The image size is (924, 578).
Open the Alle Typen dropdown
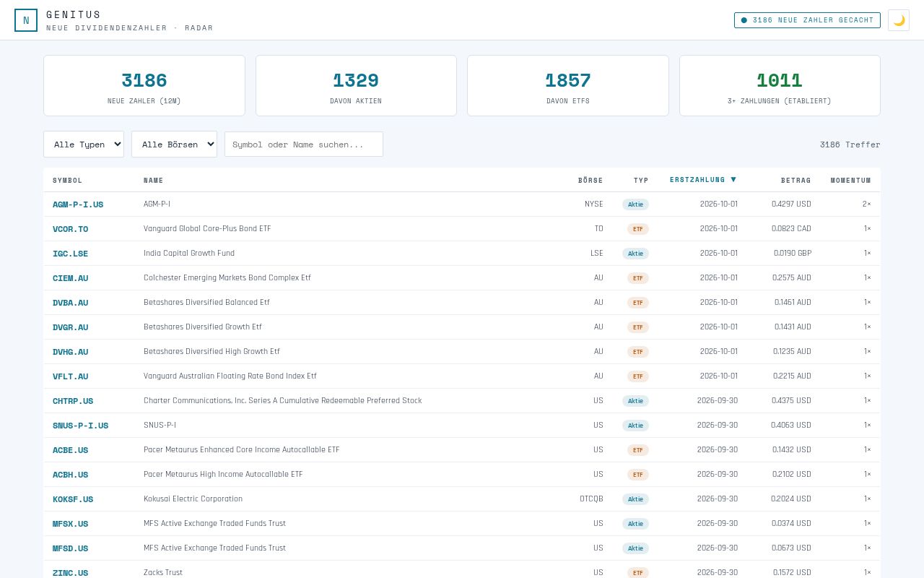point(84,144)
